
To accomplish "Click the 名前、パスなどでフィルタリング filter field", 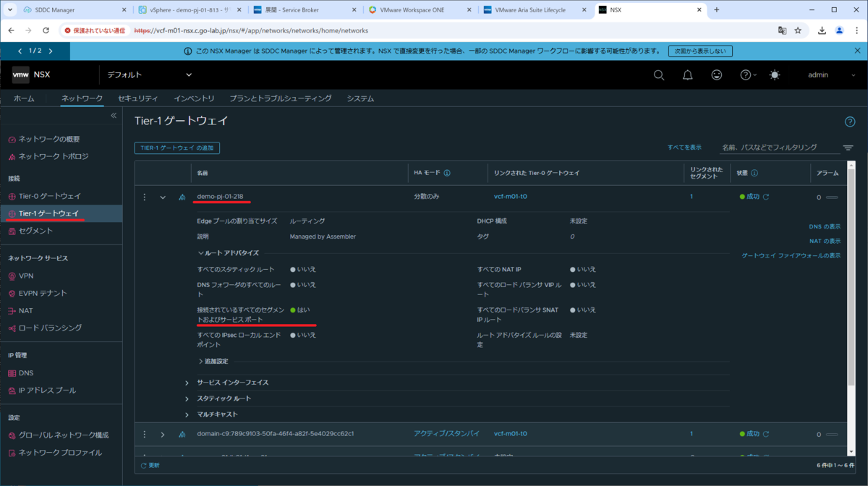I will 778,148.
